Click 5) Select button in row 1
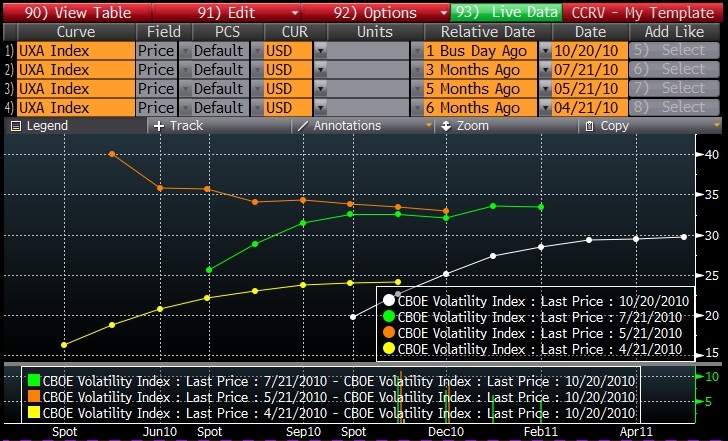Viewport: 728px width, 441px height. pos(674,51)
